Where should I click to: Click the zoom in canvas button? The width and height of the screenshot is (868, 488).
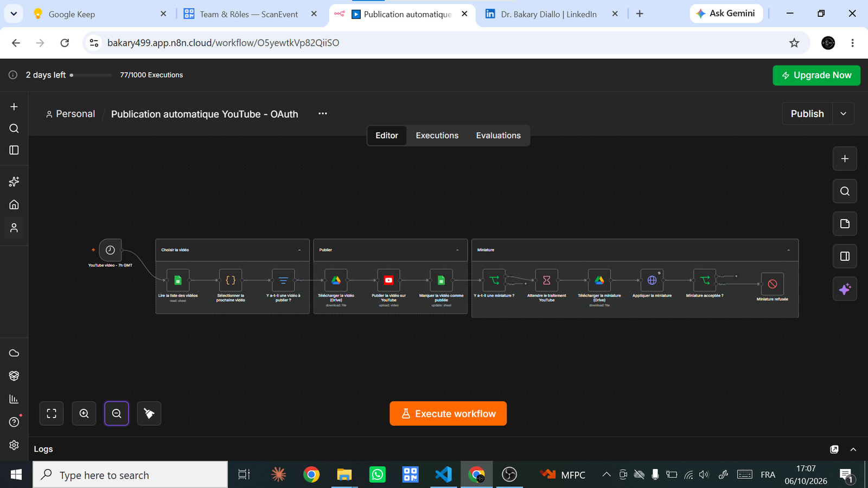click(x=84, y=414)
